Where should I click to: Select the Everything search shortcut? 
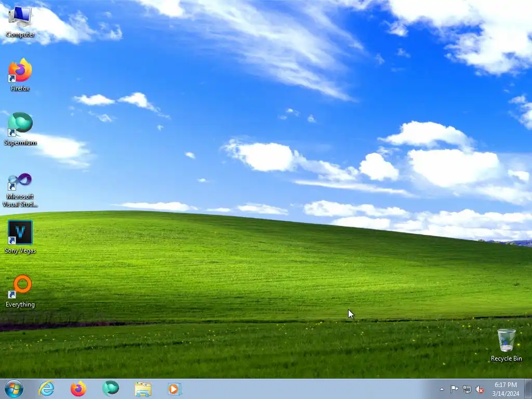click(x=20, y=291)
